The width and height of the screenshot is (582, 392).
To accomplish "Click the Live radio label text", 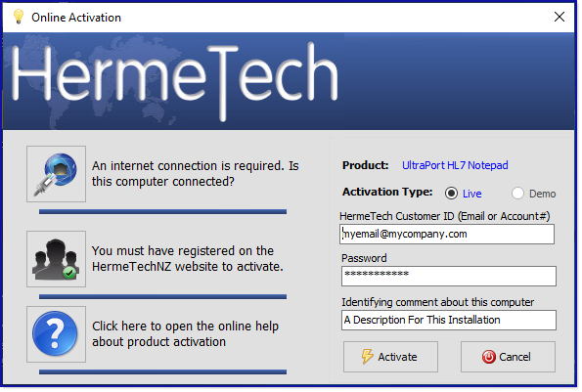I will [471, 194].
